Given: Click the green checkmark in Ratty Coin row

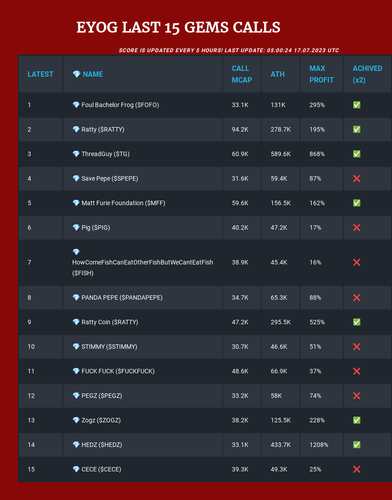Looking at the screenshot, I should click(x=357, y=322).
